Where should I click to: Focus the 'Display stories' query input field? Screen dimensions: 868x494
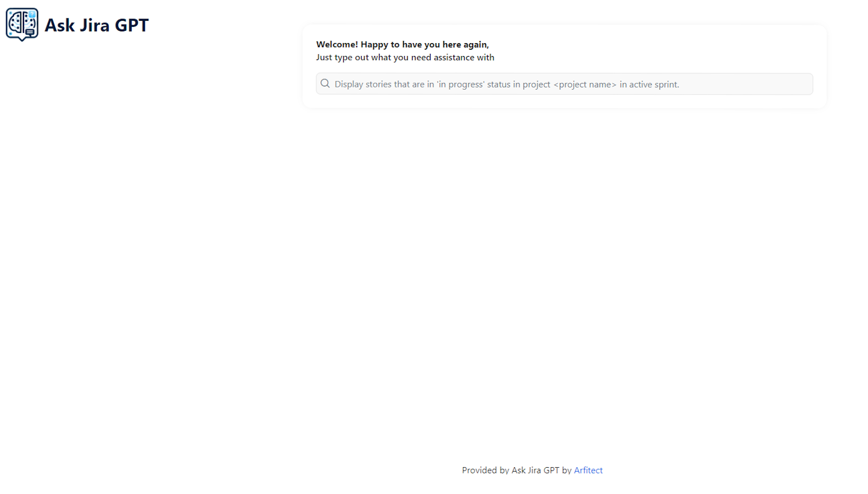[x=564, y=84]
